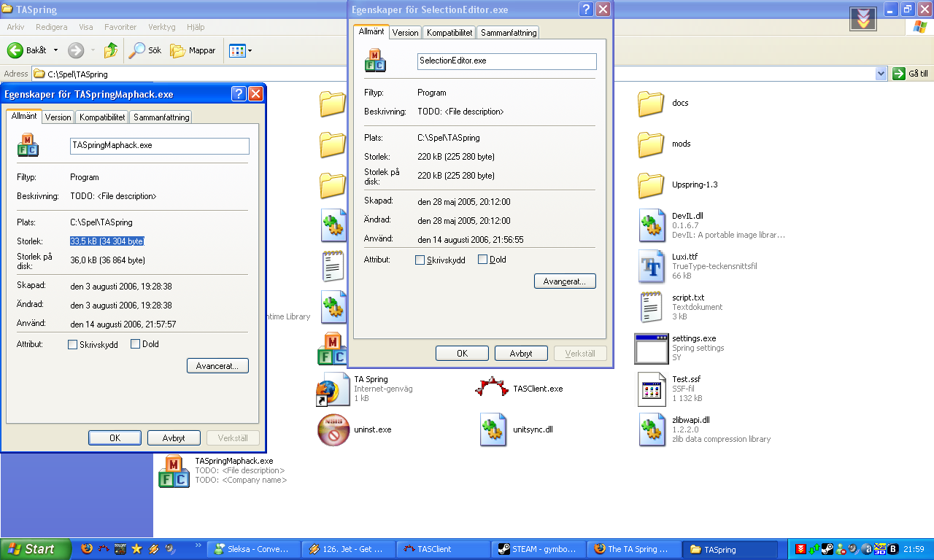The height and width of the screenshot is (560, 934).
Task: Open the view mode icon dropdown
Action: pos(241,50)
